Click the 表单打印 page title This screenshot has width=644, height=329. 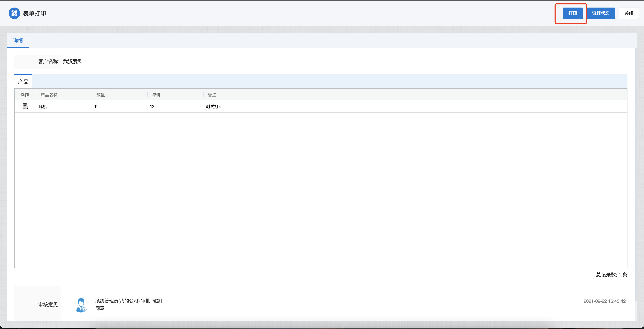coord(35,13)
